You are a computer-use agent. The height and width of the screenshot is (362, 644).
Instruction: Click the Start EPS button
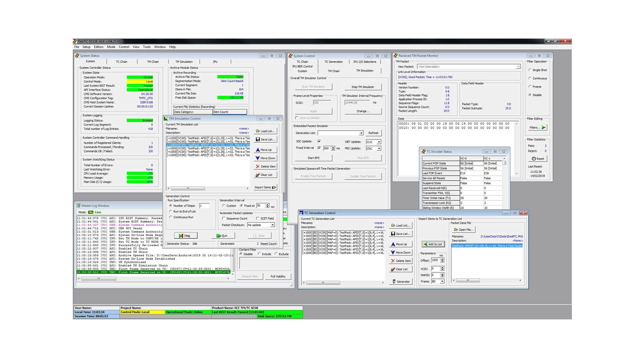point(314,158)
